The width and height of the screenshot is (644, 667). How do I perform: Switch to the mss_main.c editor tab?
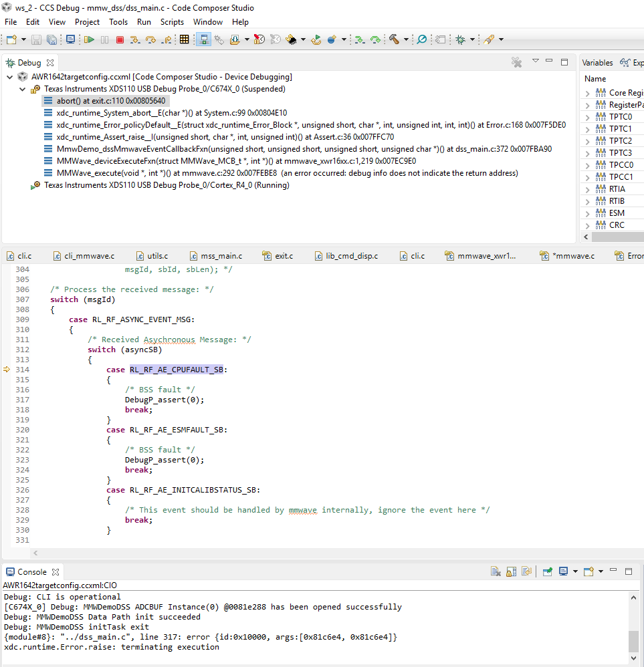[x=216, y=256]
